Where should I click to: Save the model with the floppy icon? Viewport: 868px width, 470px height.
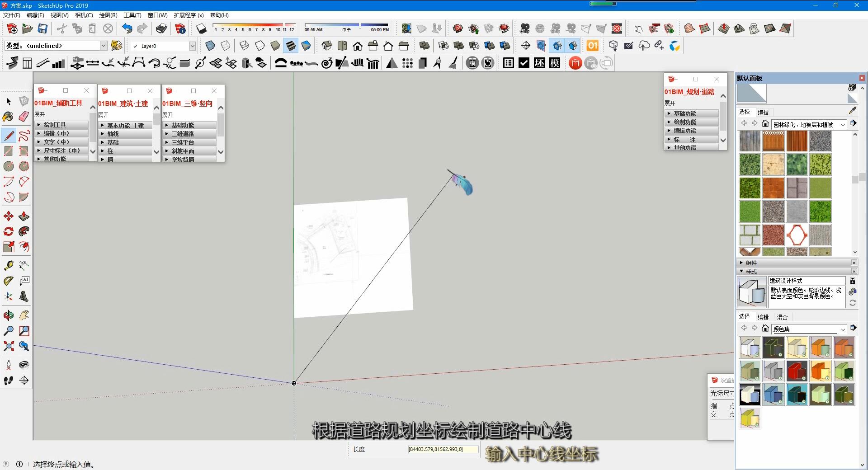[42, 29]
